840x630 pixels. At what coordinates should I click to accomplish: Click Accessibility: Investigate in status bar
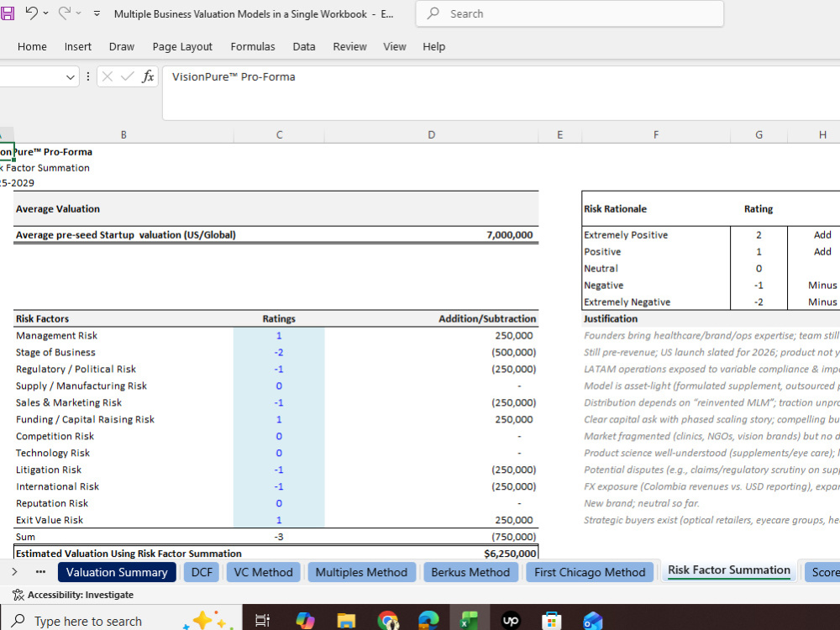(73, 595)
